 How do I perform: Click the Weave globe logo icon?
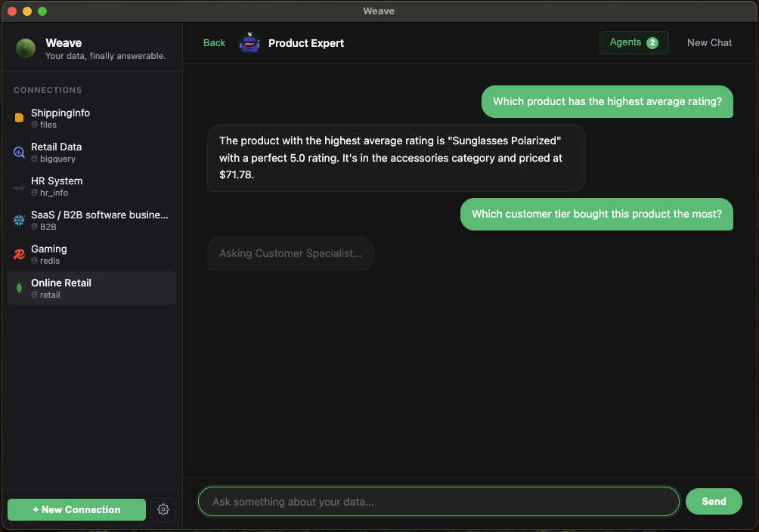(x=26, y=48)
